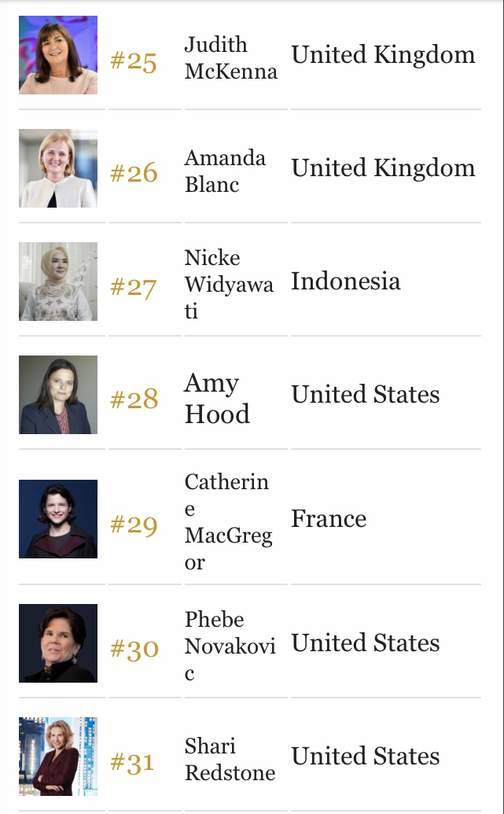Click the #31 rank number
The height and width of the screenshot is (814, 504).
pos(132,763)
